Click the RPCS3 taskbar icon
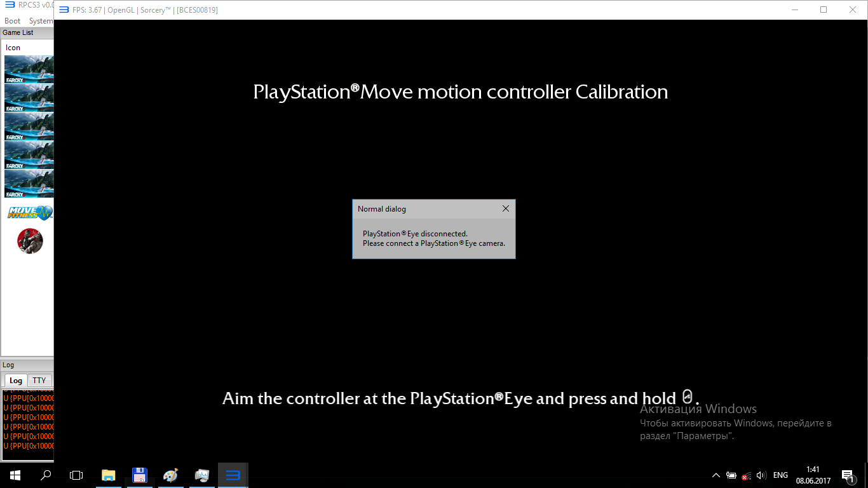 233,475
